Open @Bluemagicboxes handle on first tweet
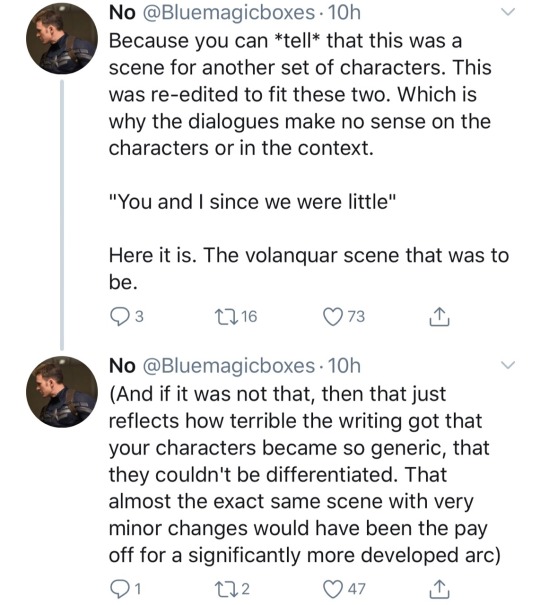 click(x=229, y=12)
